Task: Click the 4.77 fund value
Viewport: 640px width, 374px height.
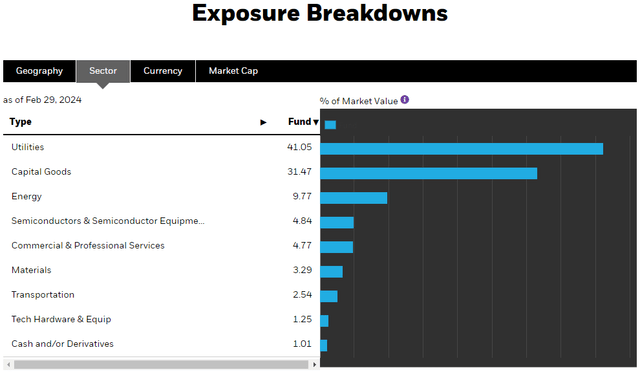Action: coord(302,245)
